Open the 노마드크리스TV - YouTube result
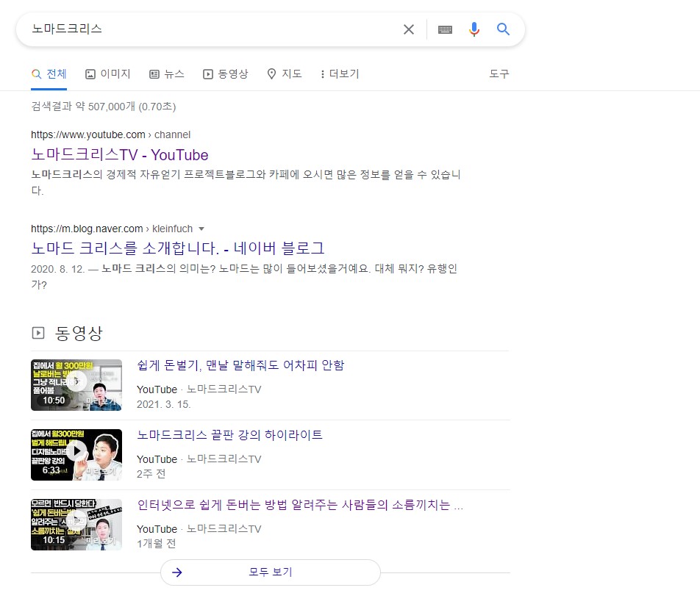The image size is (700, 607). point(120,155)
